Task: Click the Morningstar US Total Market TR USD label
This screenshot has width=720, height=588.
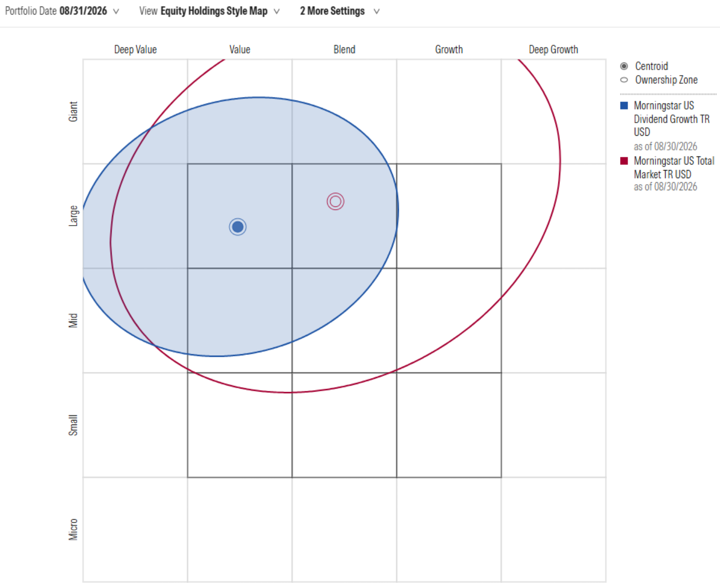Action: (674, 167)
